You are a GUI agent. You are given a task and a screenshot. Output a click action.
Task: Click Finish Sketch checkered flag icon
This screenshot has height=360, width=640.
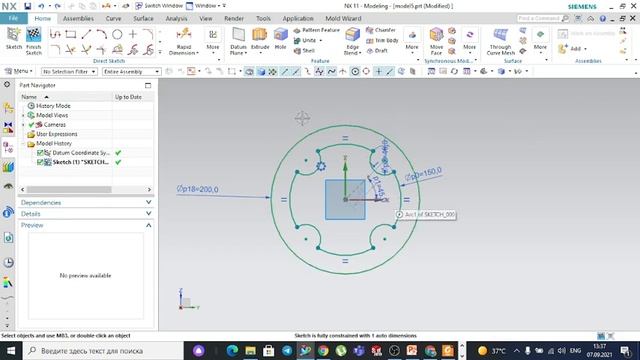33,35
